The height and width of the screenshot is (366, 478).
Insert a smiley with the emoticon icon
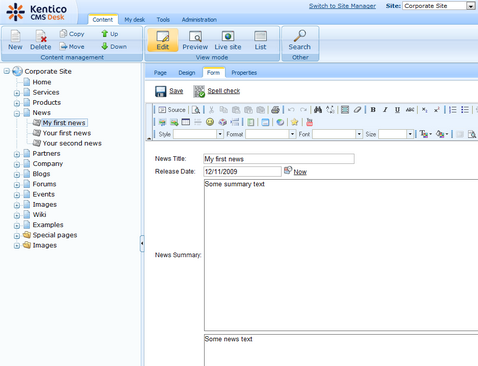[x=210, y=122]
